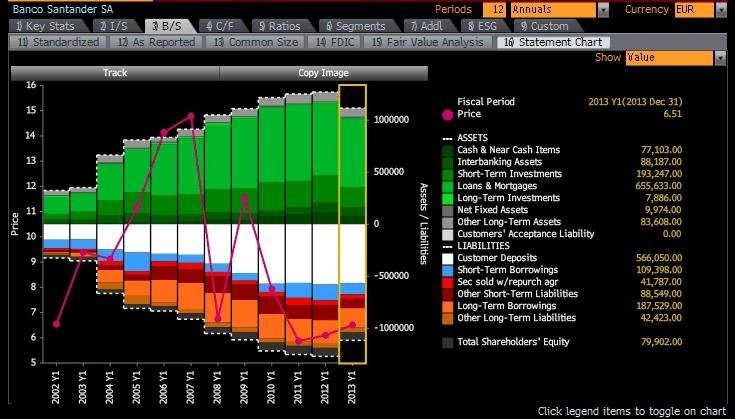Click the 2006 Y1 price point

pos(164,133)
